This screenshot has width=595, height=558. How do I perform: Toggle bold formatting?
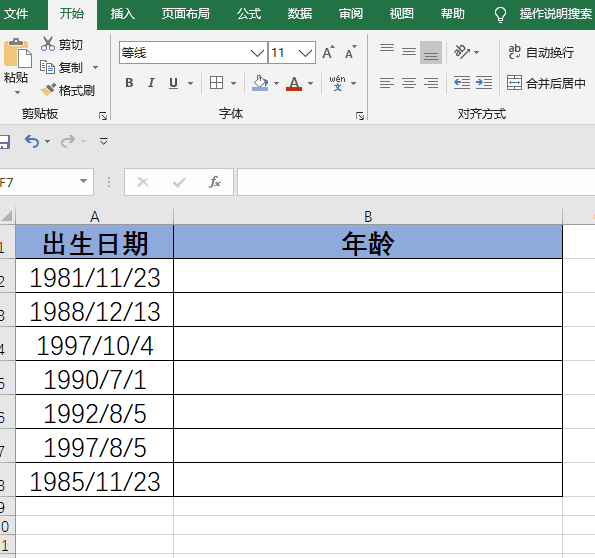point(129,83)
